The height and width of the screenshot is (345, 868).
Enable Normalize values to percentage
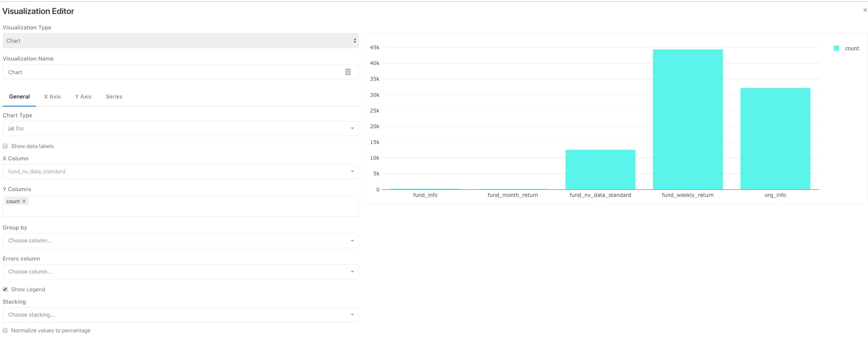tap(5, 330)
